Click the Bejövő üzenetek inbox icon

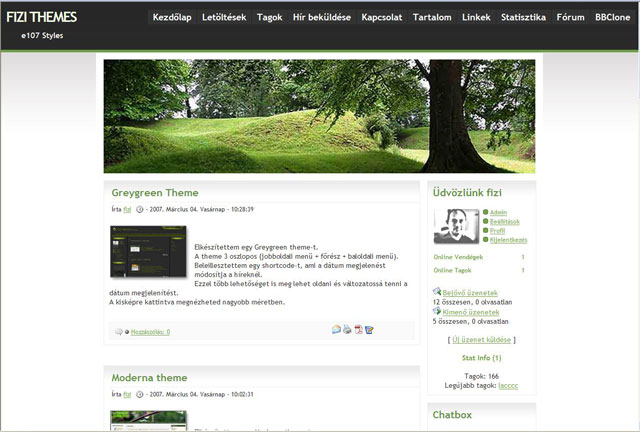point(437,291)
